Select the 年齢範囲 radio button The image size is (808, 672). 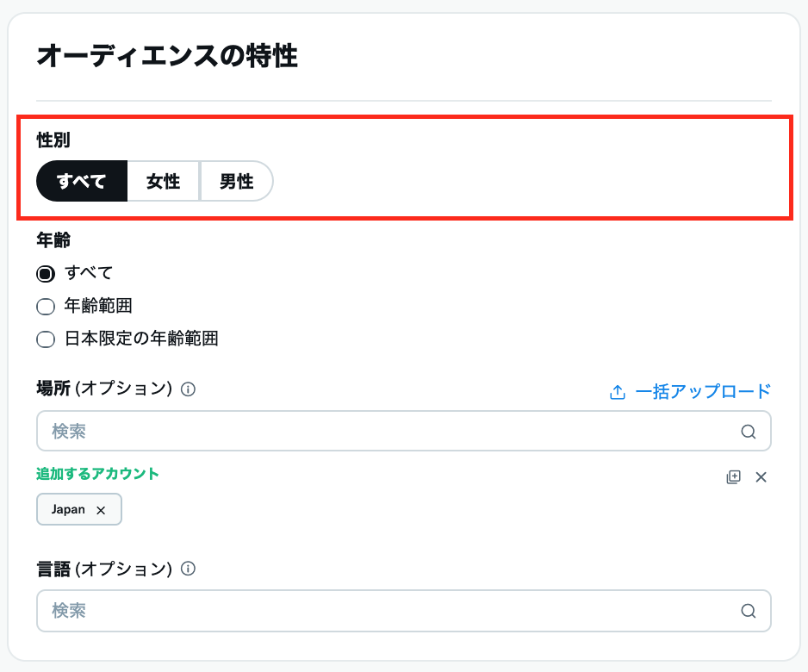click(x=46, y=307)
